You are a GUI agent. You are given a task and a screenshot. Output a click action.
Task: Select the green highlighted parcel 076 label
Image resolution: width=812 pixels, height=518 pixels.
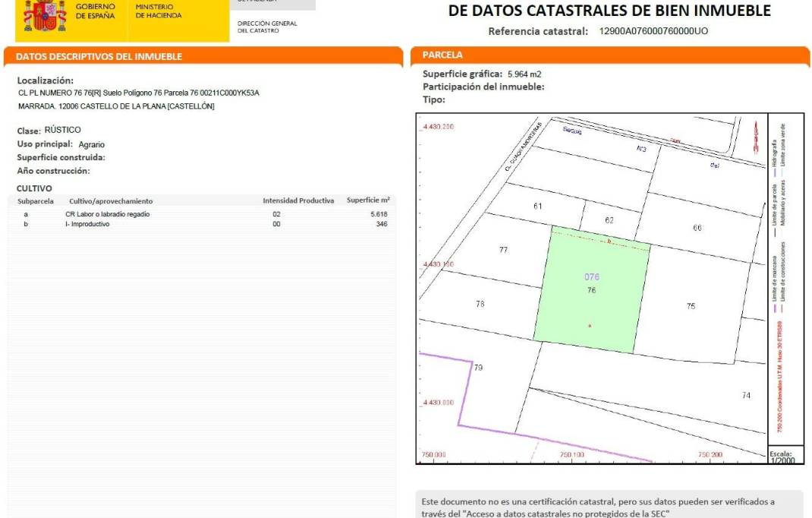click(592, 277)
